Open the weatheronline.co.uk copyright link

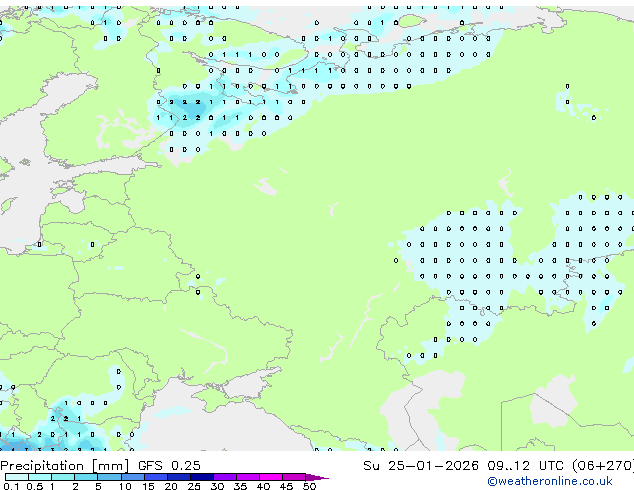click(x=550, y=481)
